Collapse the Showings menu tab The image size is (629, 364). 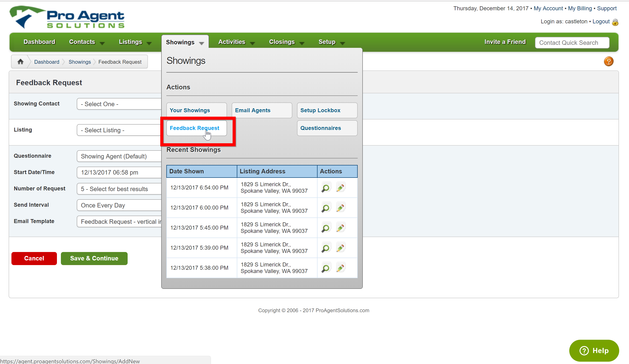tap(185, 42)
